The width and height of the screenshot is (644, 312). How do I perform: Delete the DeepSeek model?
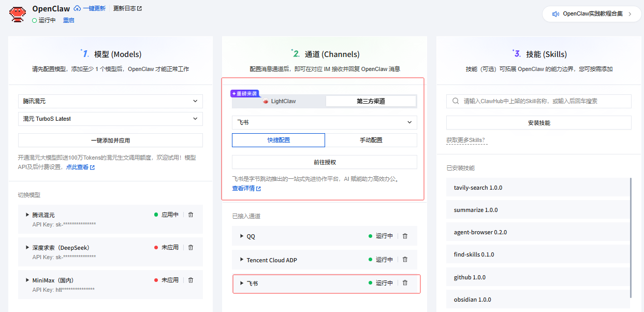(x=191, y=247)
